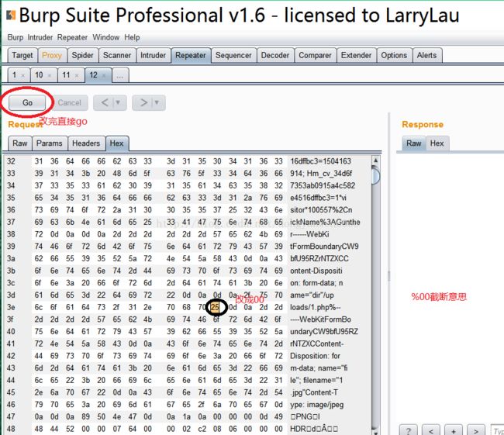Click the disabled Cancel button
The height and width of the screenshot is (435, 504).
[x=70, y=103]
